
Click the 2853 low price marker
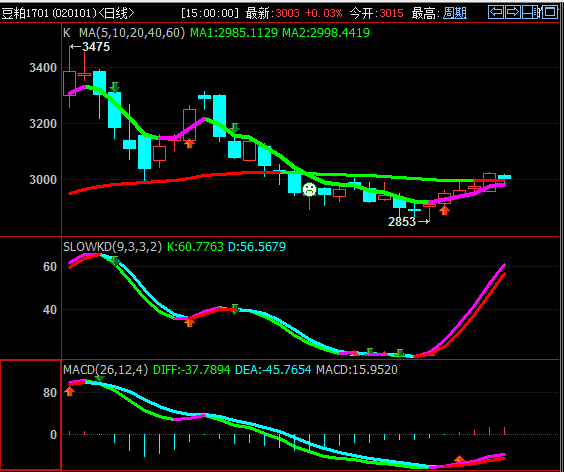coord(409,222)
